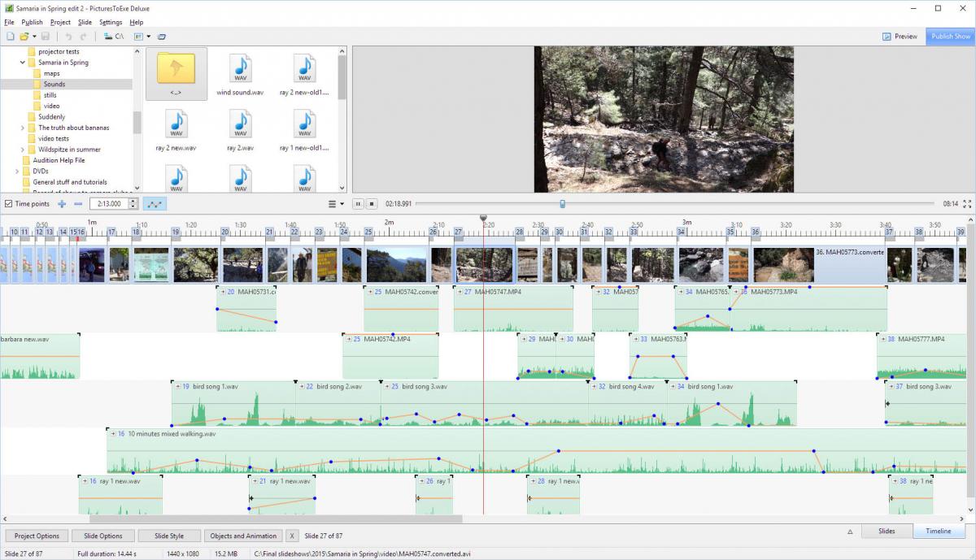Screen dimensions: 976x560
Task: Toggle expand box on 37 bird song 3.wav
Action: (x=890, y=387)
